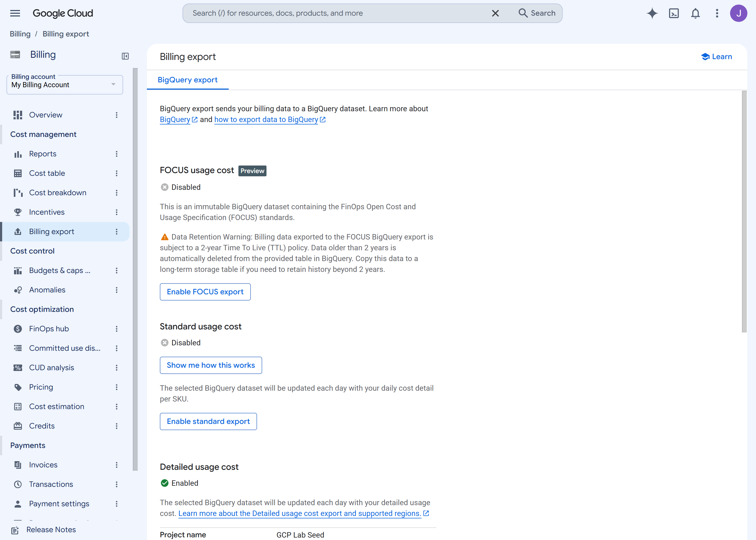
Task: Open more options for Anomalies
Action: point(116,290)
